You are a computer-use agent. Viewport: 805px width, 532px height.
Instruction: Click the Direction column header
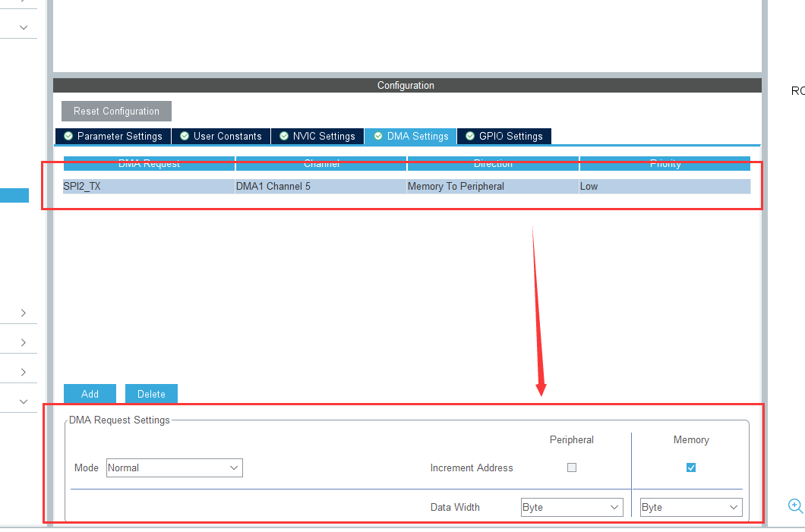(493, 164)
